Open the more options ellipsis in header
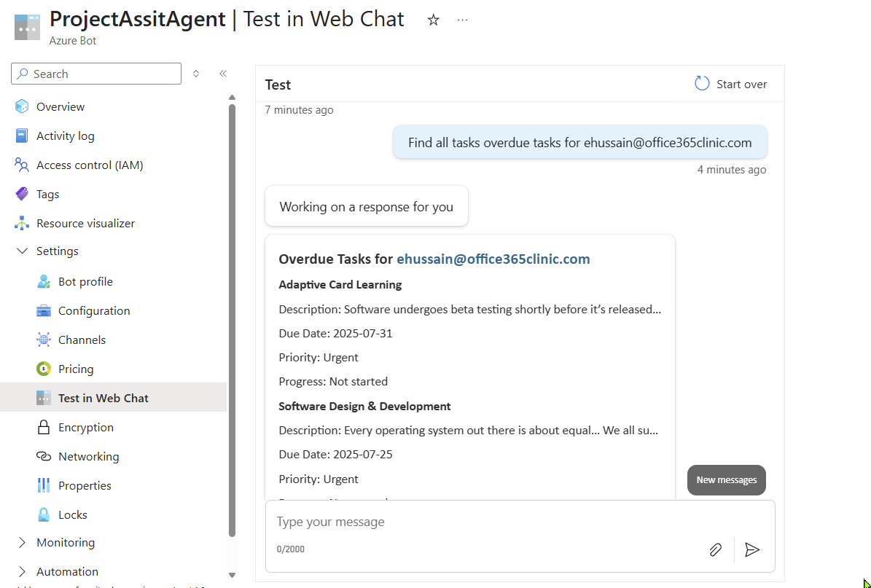Image resolution: width=871 pixels, height=588 pixels. [462, 20]
